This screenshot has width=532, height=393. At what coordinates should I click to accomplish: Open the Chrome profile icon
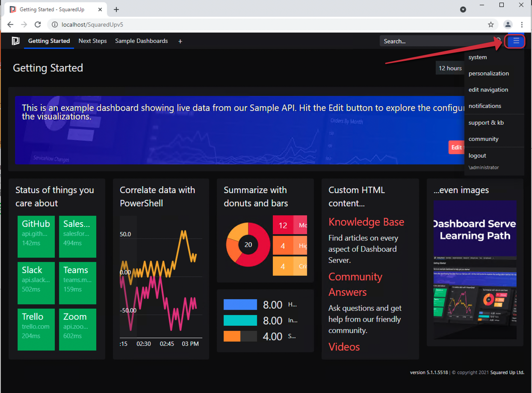[508, 24]
